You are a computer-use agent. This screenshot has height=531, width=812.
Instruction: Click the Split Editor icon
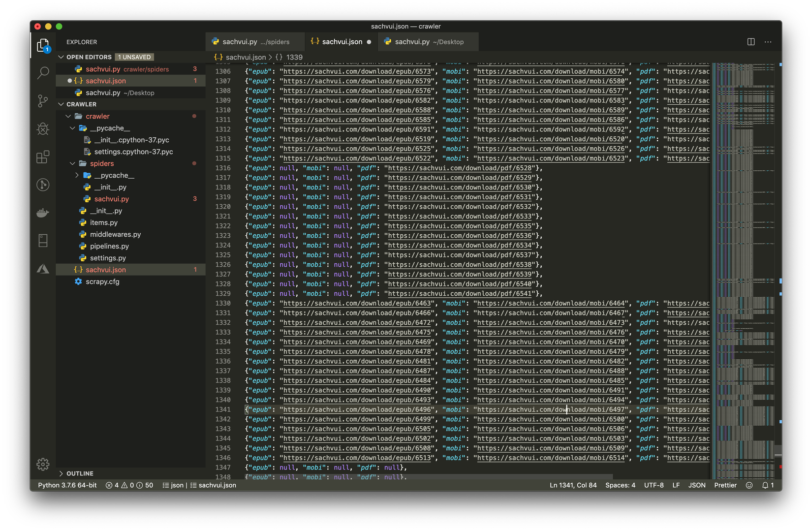[x=751, y=42]
